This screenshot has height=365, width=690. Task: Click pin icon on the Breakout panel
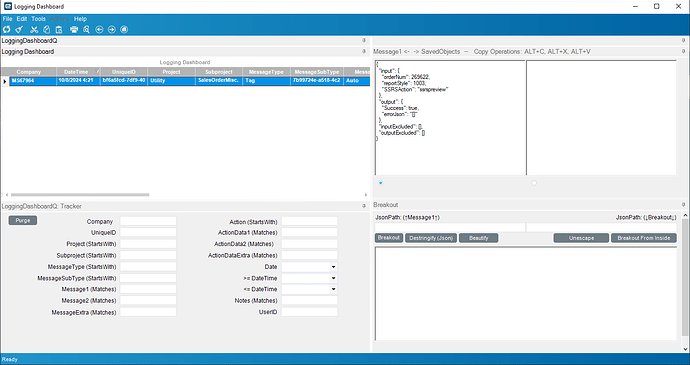[683, 205]
